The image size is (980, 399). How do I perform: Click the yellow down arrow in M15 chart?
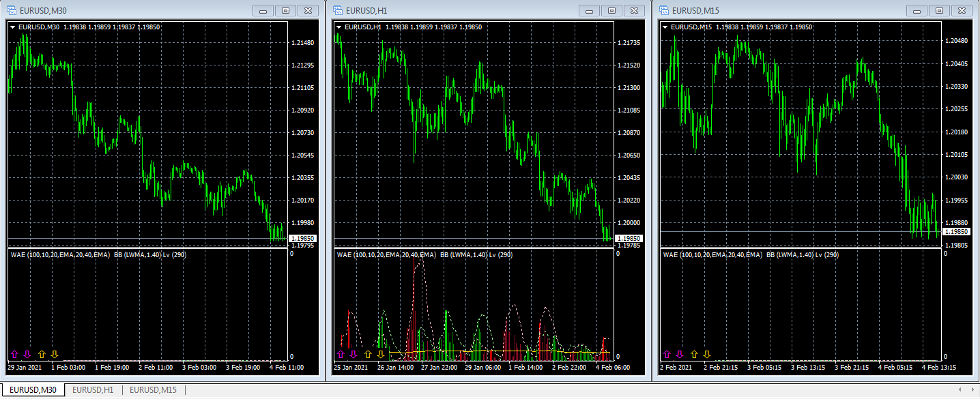pyautogui.click(x=707, y=355)
